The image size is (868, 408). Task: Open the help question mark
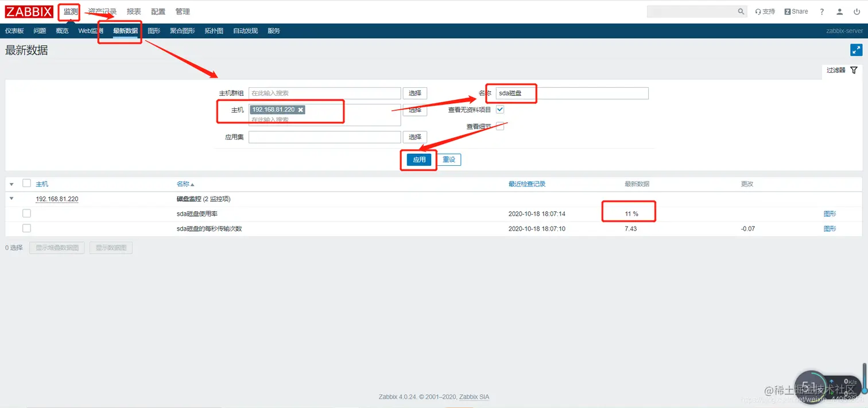point(822,11)
